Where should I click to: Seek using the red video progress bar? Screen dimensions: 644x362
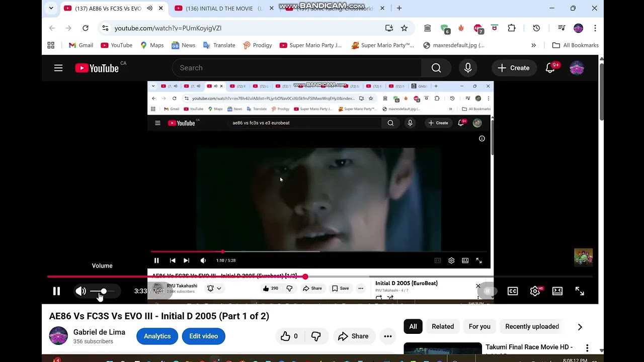click(x=320, y=277)
